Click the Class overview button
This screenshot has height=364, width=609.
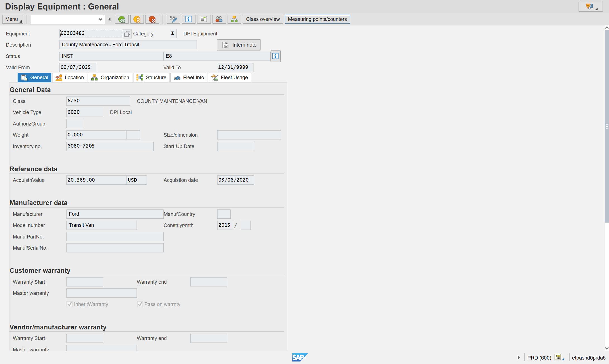263,19
